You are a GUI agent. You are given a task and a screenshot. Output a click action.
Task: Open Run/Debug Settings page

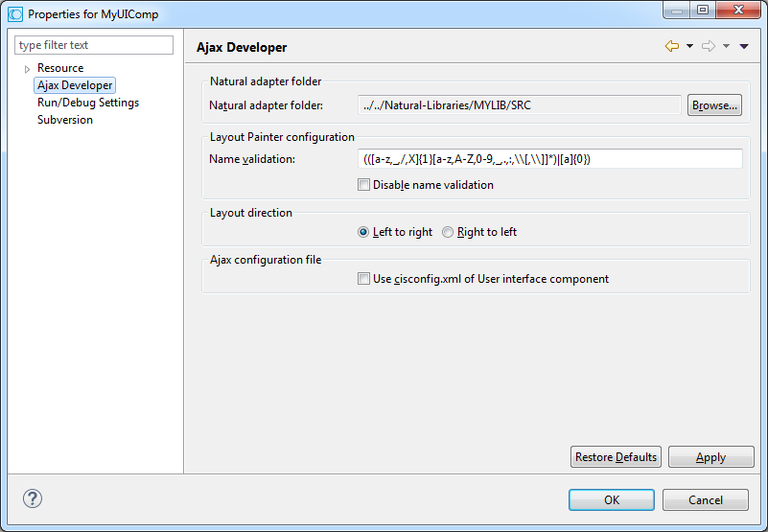87,103
